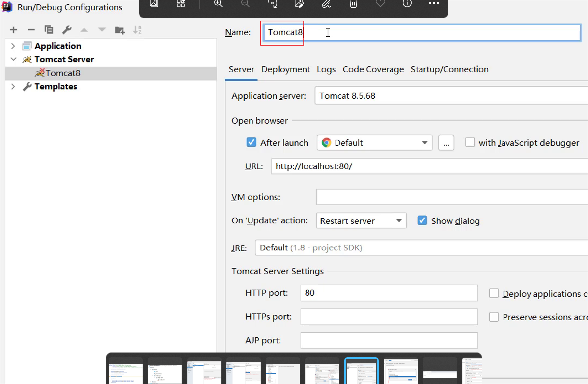Click the ellipsis browse button beside browser dropdown

[x=446, y=143]
